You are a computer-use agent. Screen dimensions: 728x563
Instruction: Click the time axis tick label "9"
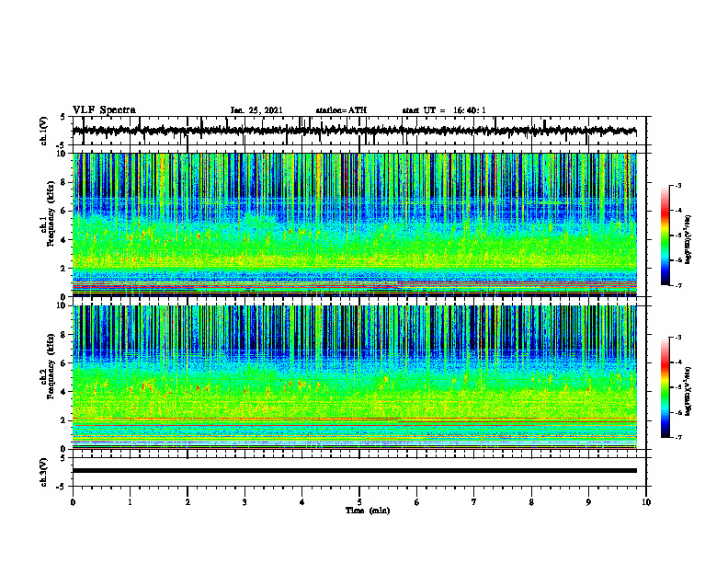(588, 502)
